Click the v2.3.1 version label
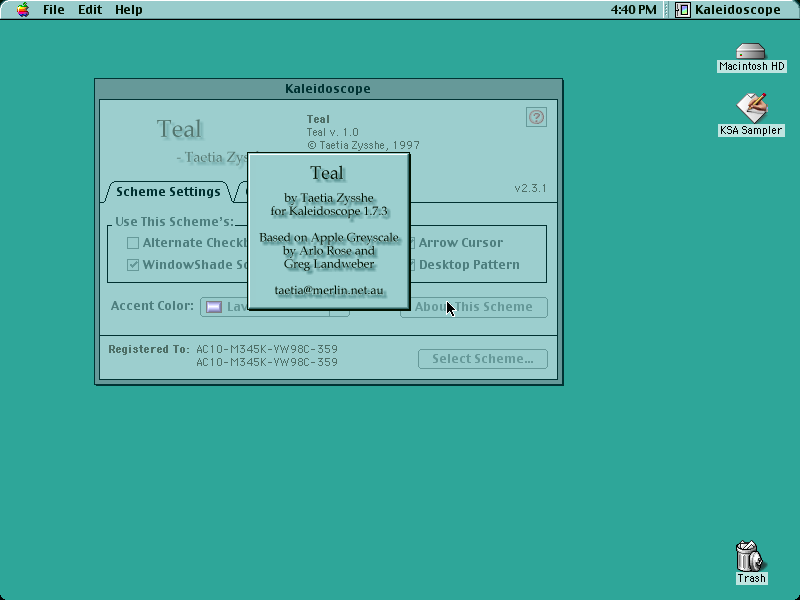 [x=530, y=188]
